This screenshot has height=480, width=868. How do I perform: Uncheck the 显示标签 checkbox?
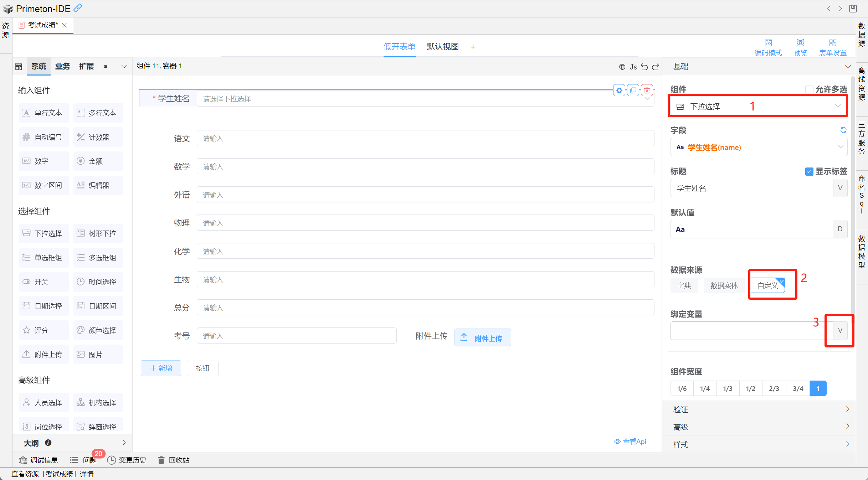809,171
